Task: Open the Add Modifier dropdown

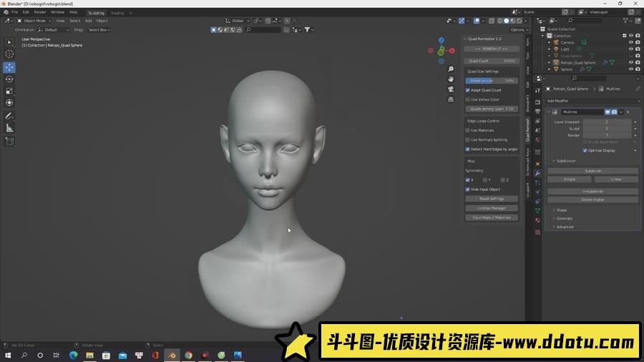Action: [592, 101]
